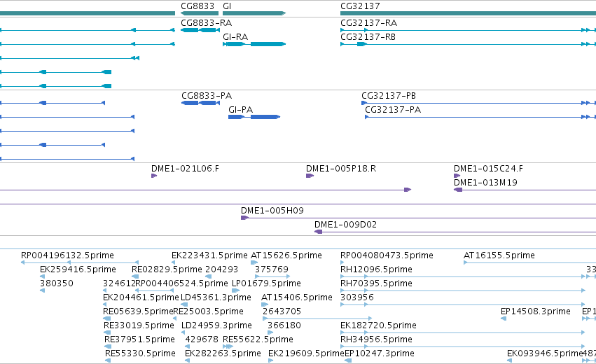The image size is (596, 364).
Task: Click EST EK223431.5prime
Action: [x=209, y=255]
